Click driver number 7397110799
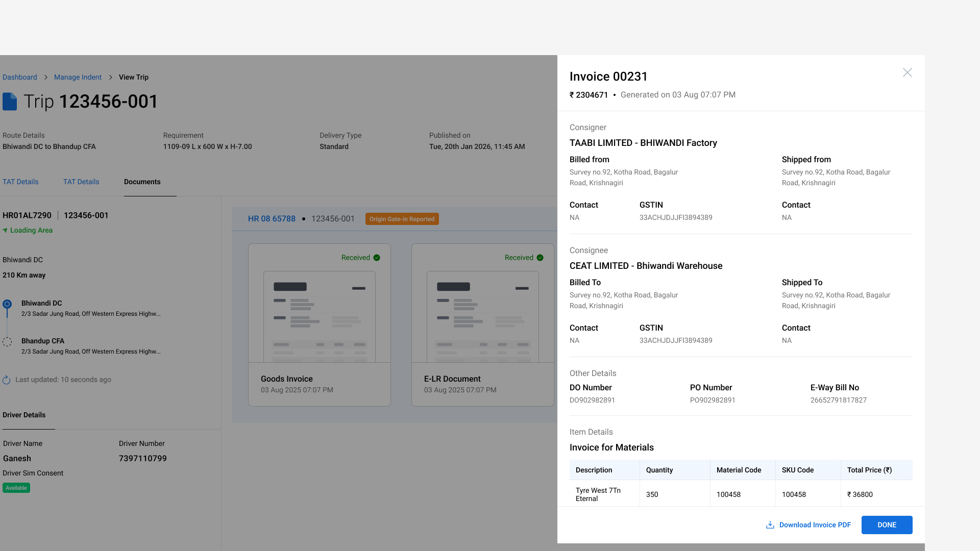The width and height of the screenshot is (980, 551). [143, 459]
